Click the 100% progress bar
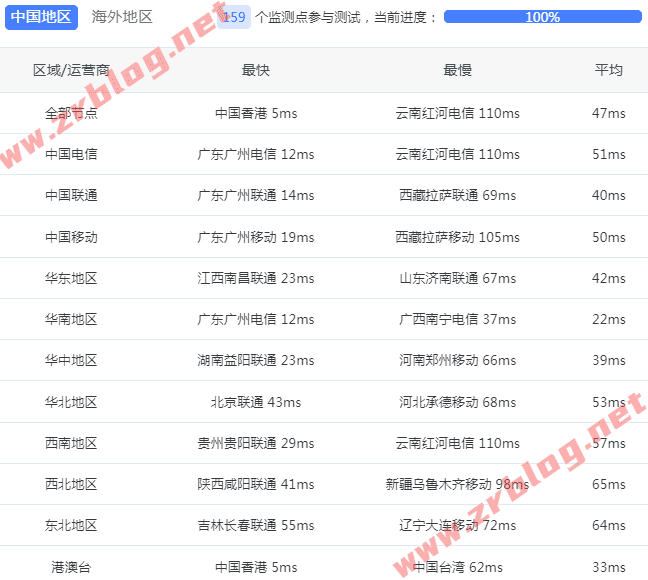The image size is (648, 580). (x=542, y=17)
